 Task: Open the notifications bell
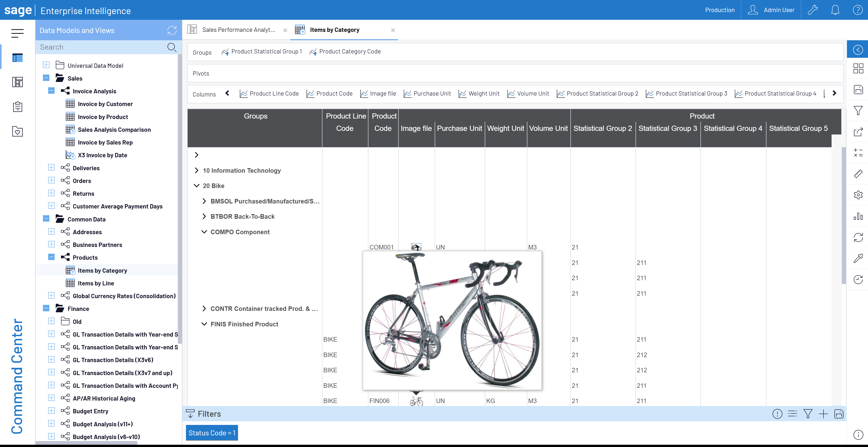(x=835, y=10)
